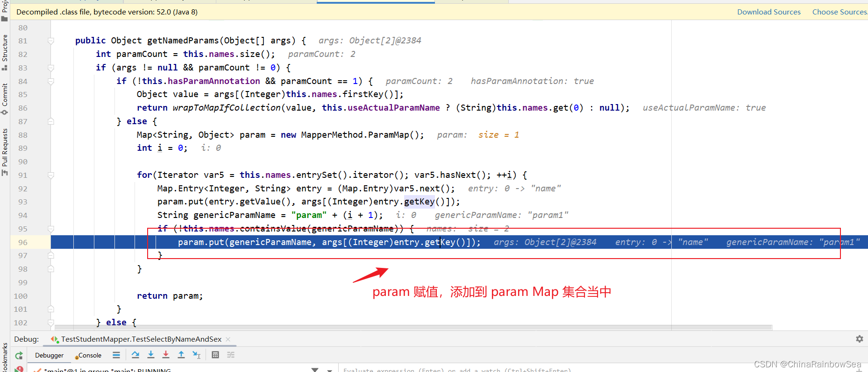Open the thread selector dropdown arrow

tap(329, 370)
